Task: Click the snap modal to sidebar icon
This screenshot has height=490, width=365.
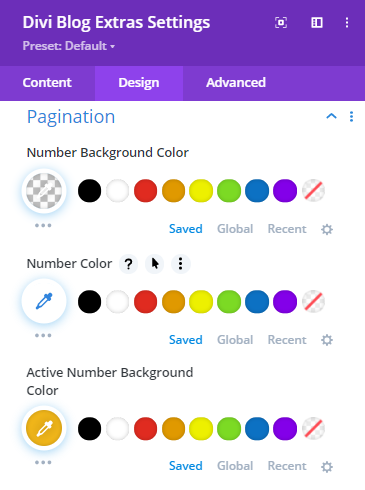Action: [x=317, y=23]
